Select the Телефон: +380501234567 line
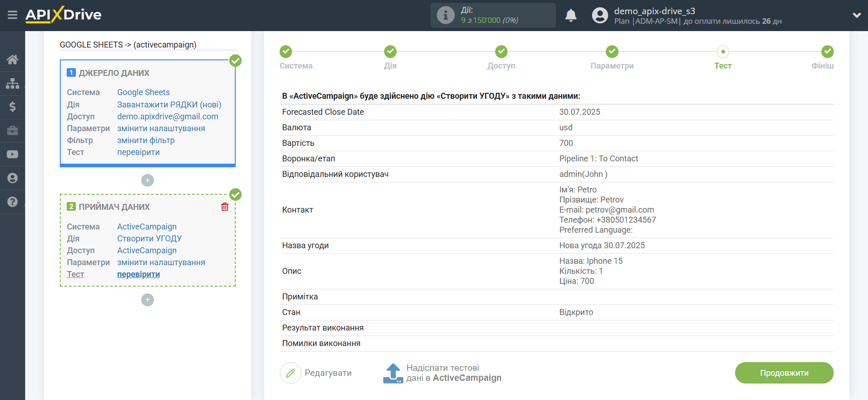This screenshot has height=400, width=868. point(608,220)
